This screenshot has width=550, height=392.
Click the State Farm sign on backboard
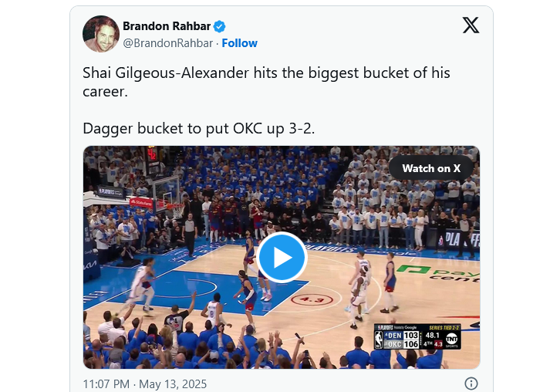(141, 202)
